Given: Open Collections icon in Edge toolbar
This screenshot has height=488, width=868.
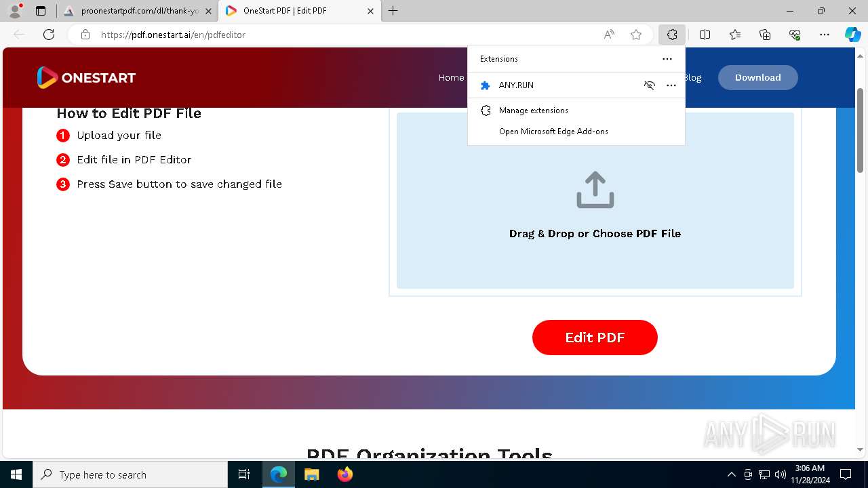Looking at the screenshot, I should click(765, 35).
